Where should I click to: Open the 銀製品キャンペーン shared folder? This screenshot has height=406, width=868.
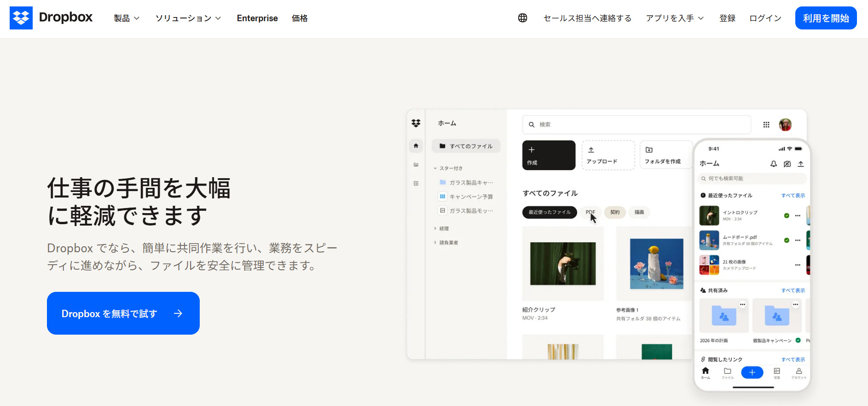pyautogui.click(x=777, y=316)
